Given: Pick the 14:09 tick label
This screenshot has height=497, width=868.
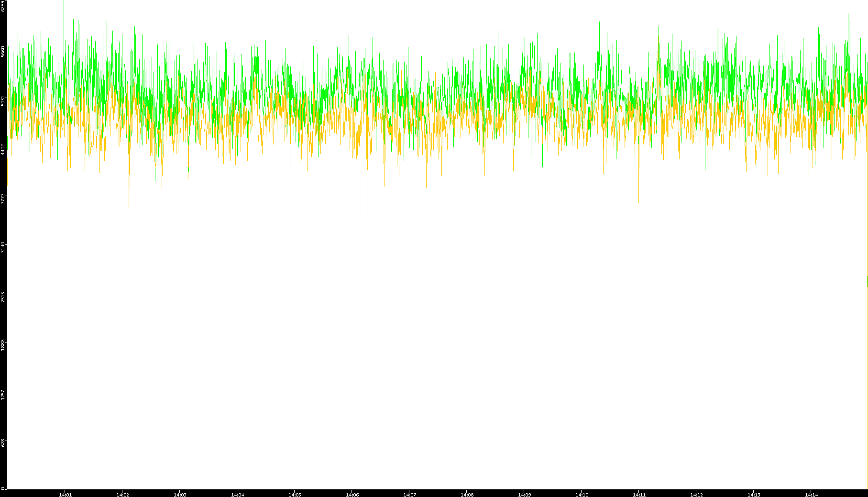Looking at the screenshot, I should 524,495.
